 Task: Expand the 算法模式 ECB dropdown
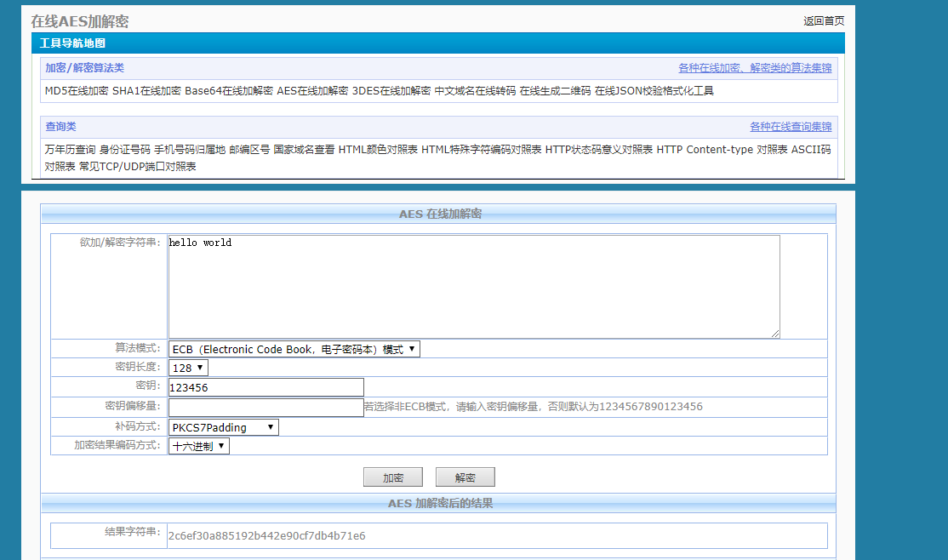coord(294,349)
